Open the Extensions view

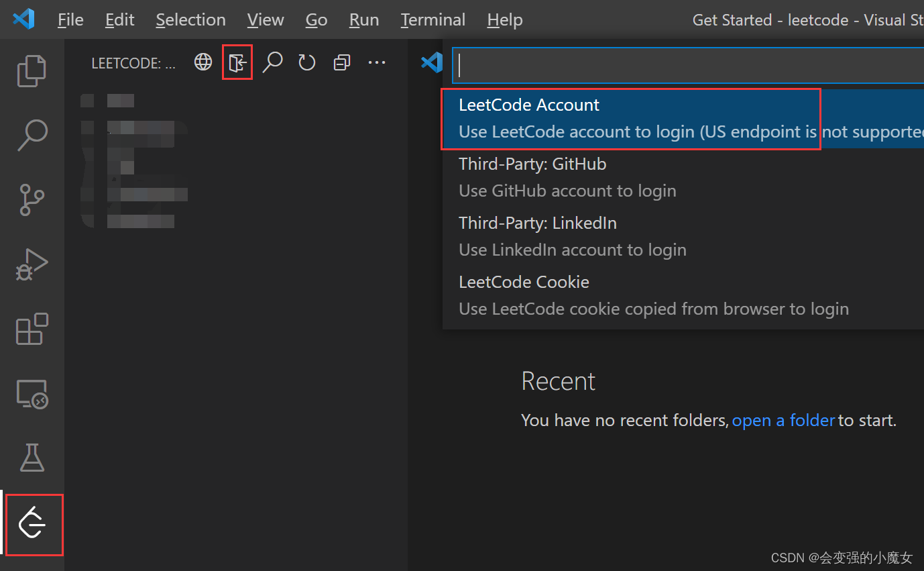(32, 329)
